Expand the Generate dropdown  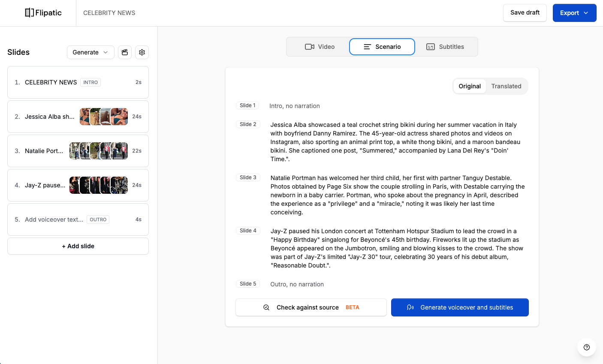pyautogui.click(x=90, y=52)
